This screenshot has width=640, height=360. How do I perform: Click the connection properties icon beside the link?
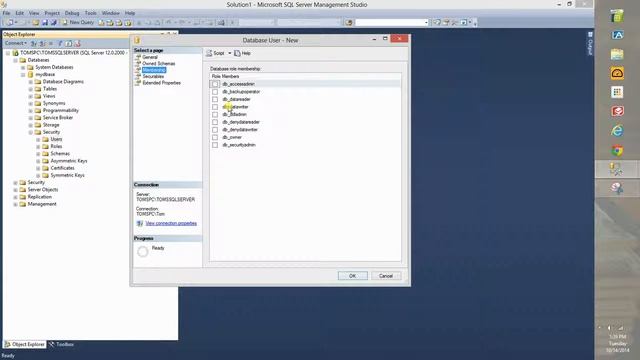click(140, 223)
